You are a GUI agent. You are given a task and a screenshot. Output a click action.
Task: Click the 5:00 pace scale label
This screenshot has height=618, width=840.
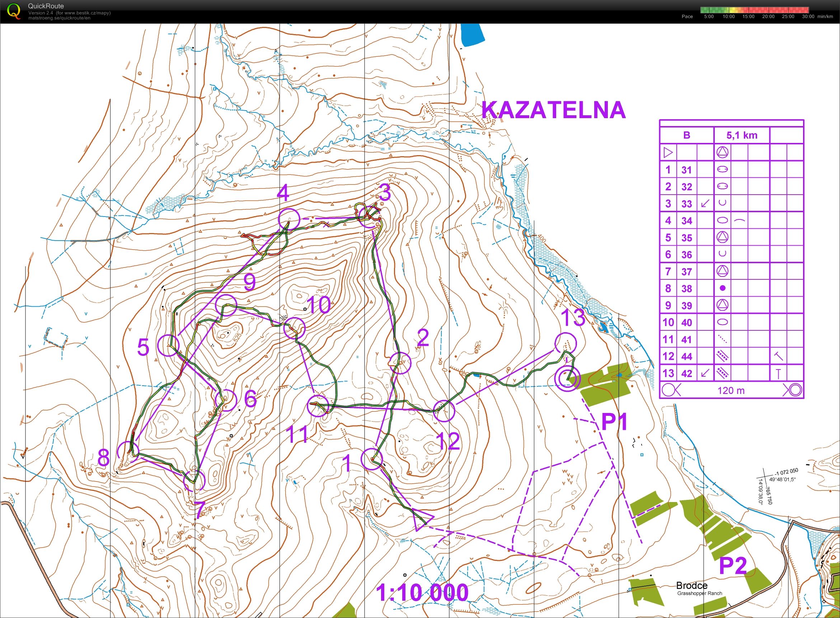tap(709, 17)
